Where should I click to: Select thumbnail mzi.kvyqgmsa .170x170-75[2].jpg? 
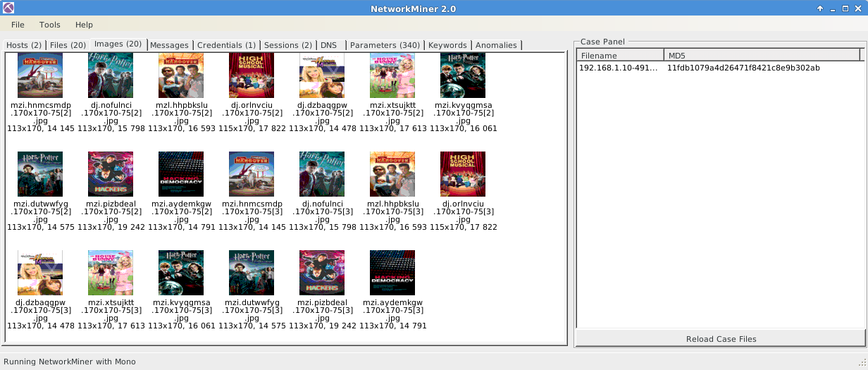click(x=463, y=75)
